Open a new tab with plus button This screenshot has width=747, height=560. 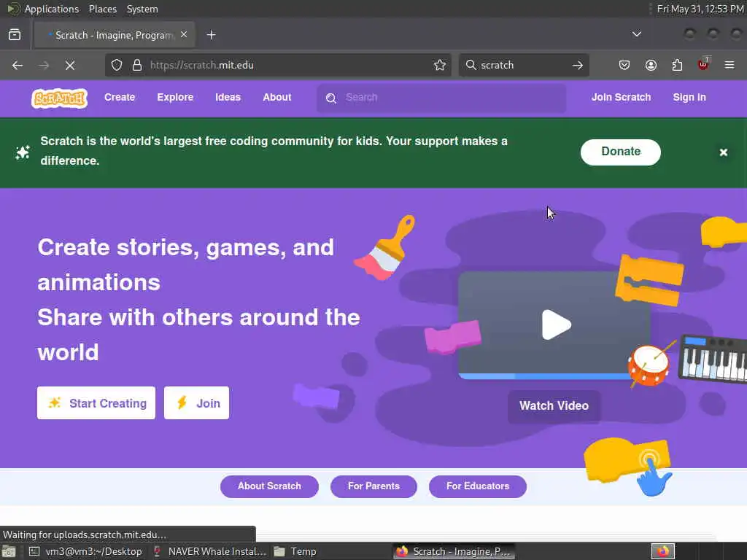pos(211,35)
